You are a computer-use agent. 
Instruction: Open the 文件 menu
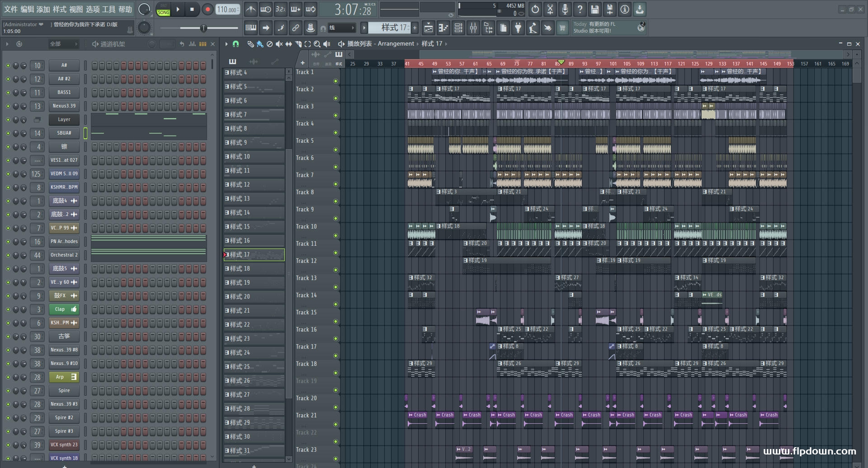pyautogui.click(x=11, y=9)
